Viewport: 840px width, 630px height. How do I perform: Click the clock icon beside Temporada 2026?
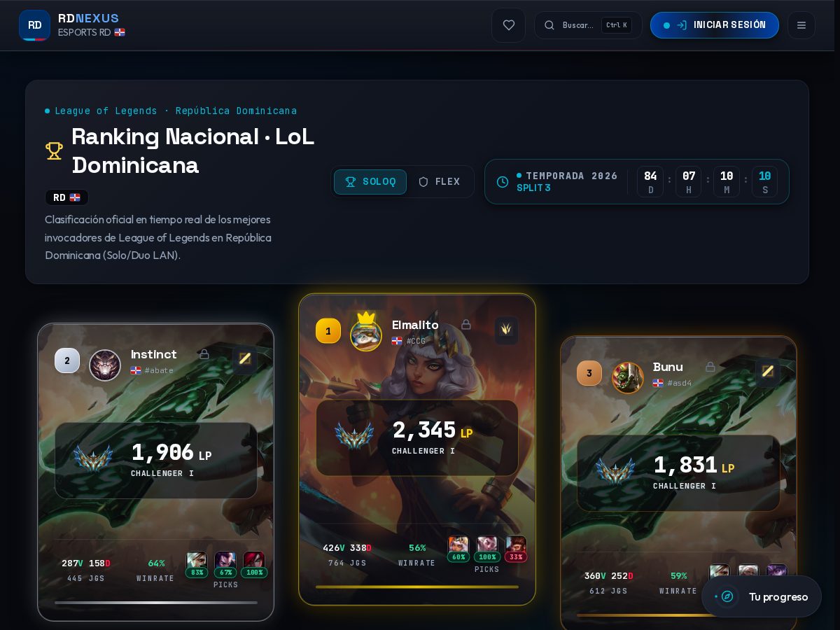point(503,182)
